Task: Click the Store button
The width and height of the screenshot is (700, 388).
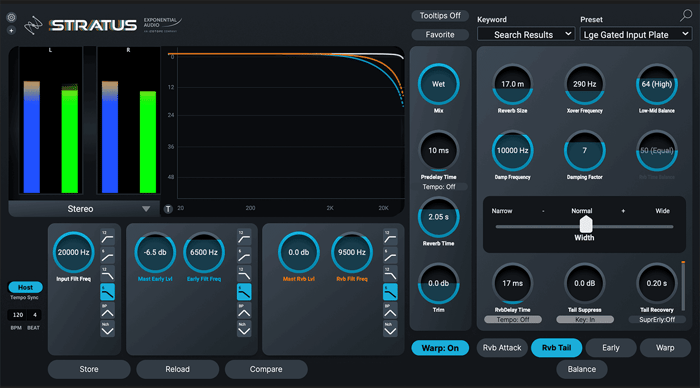Action: (x=89, y=369)
